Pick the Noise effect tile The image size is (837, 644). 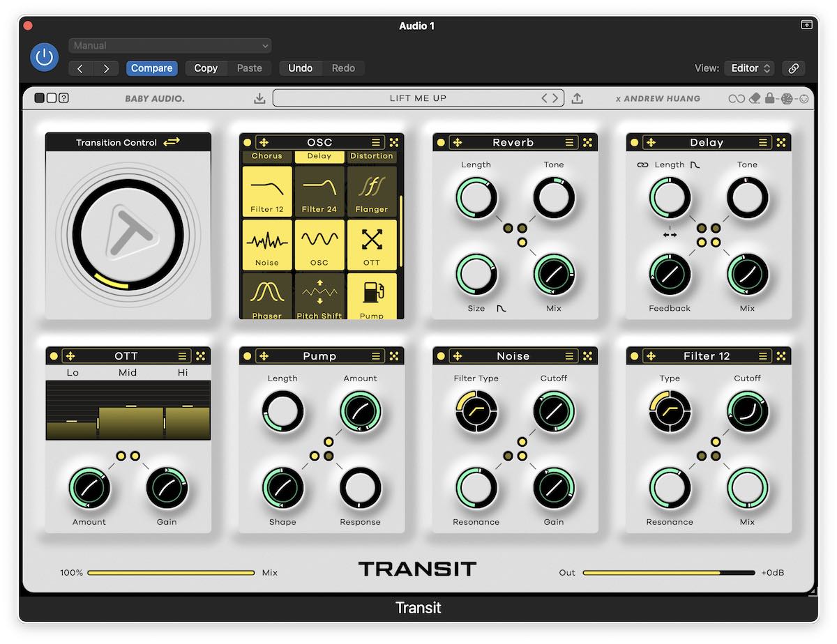pos(267,245)
